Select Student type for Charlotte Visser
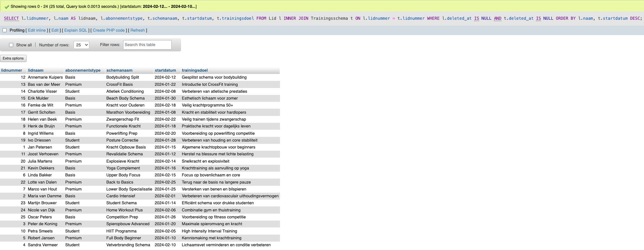The image size is (644, 250). [x=84, y=91]
